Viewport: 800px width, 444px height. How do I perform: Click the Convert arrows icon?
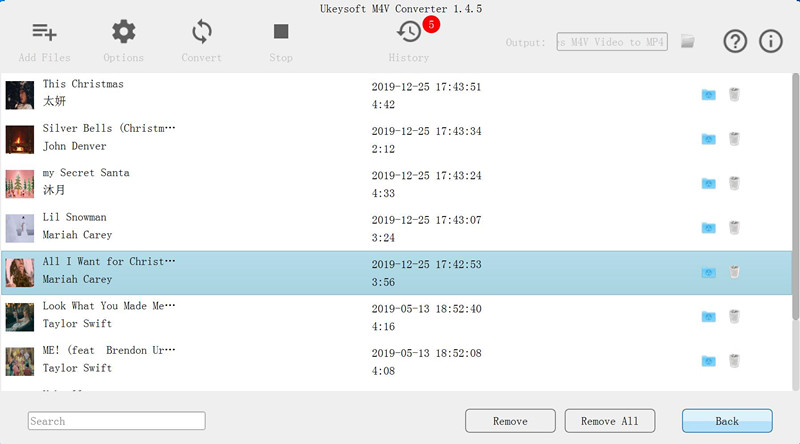(202, 32)
